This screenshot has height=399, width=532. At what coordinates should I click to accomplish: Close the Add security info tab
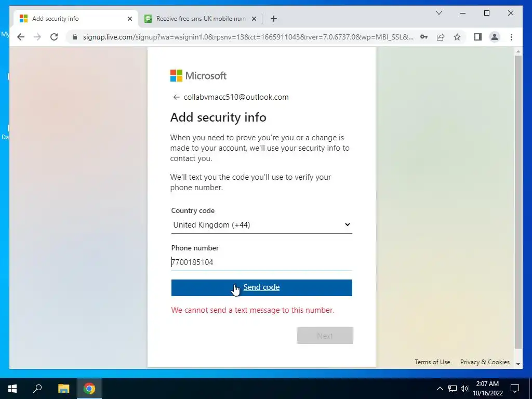[x=129, y=19]
